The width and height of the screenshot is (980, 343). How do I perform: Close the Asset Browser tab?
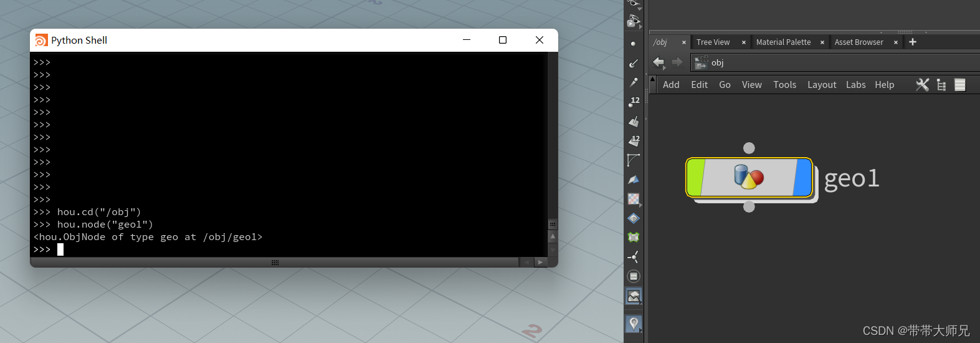click(x=896, y=42)
